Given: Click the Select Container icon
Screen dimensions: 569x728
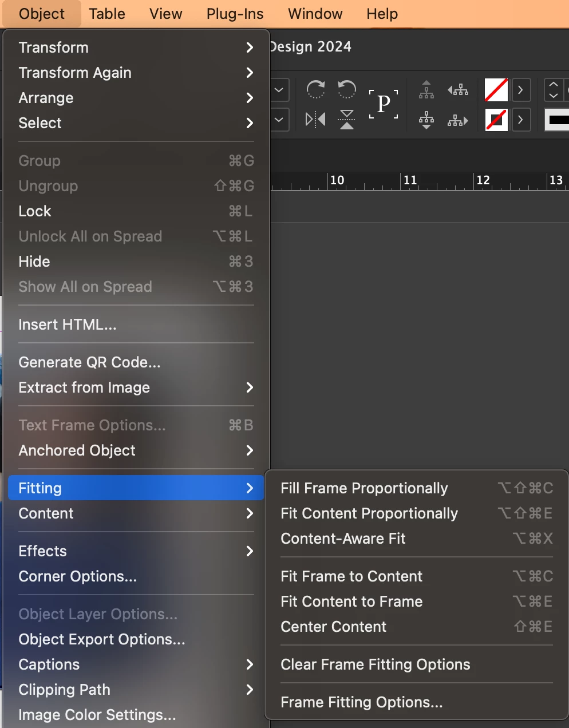Looking at the screenshot, I should [426, 90].
